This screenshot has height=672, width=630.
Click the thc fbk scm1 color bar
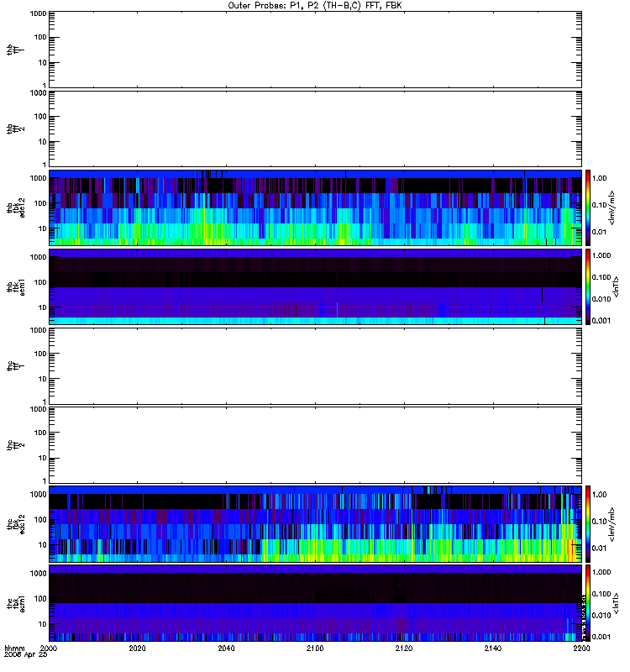[588, 603]
